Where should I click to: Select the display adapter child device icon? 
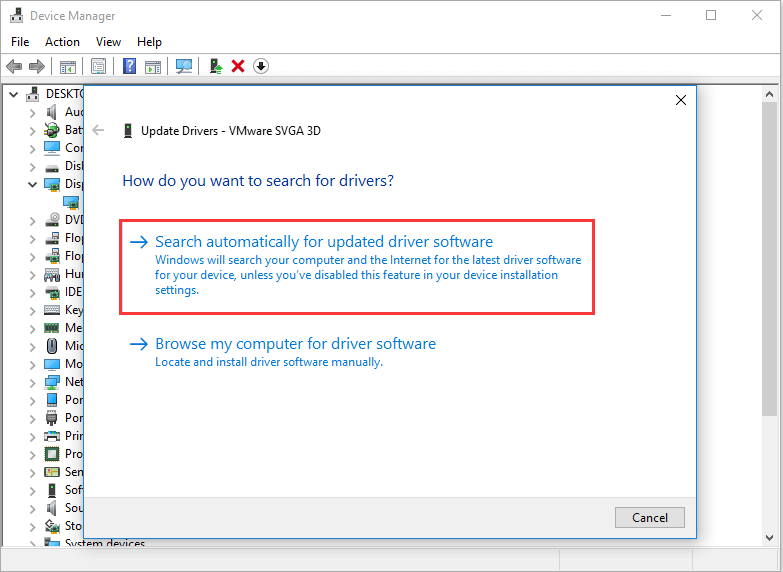tap(71, 202)
